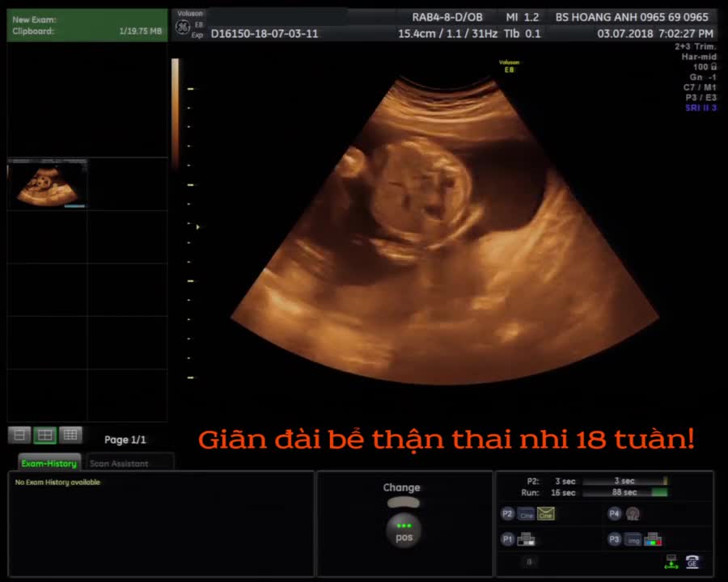Click the blue Cine icon beside P2
The width and height of the screenshot is (728, 582).
526,514
